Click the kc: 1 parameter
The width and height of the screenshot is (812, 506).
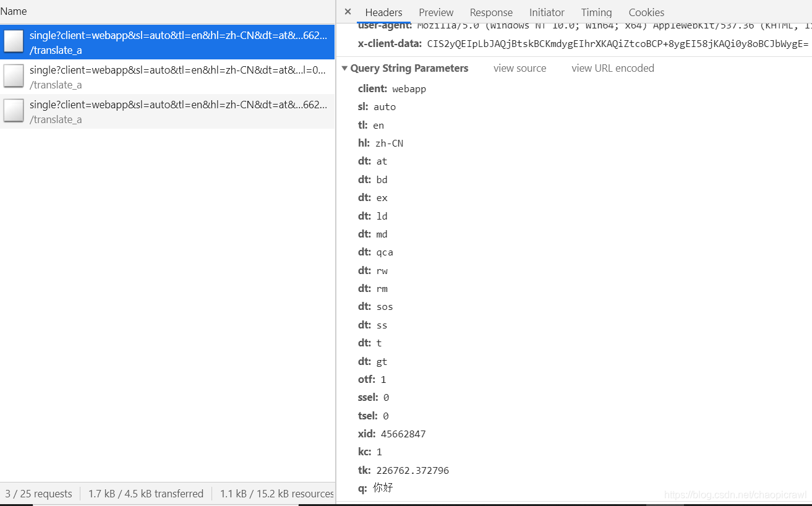coord(370,452)
